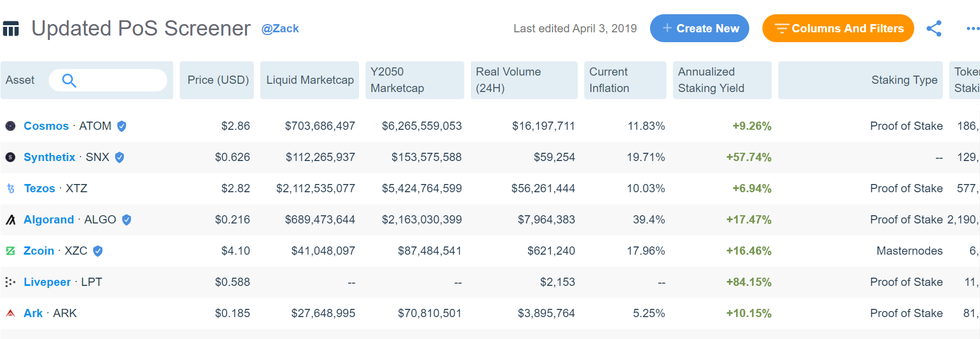980x339 pixels.
Task: Click the Tezos coin logo
Action: pyautogui.click(x=10, y=188)
